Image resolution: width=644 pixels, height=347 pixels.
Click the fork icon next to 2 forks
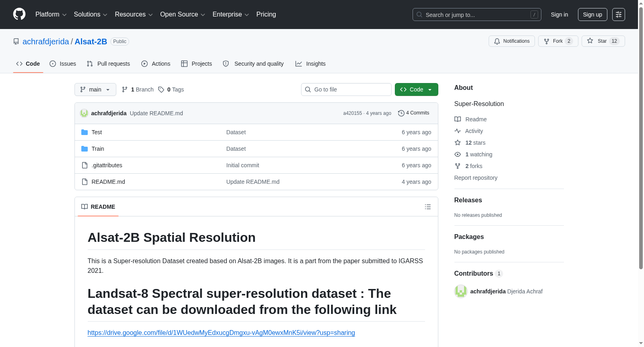[458, 166]
